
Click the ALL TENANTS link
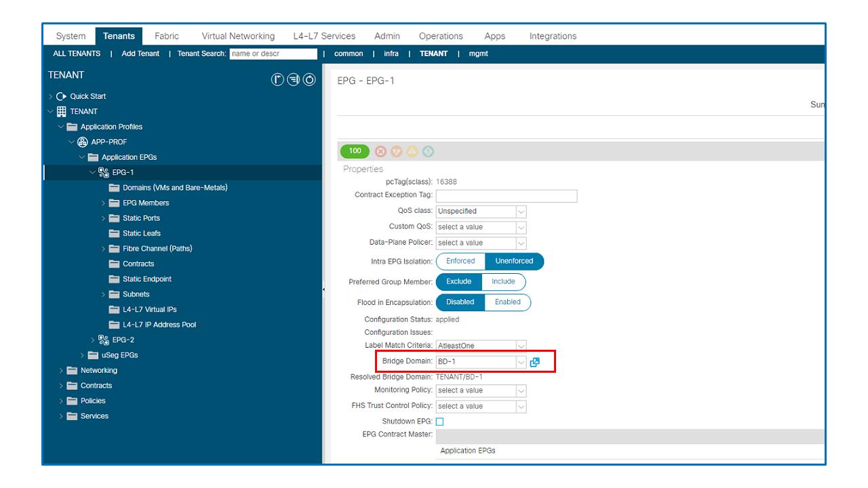[77, 54]
